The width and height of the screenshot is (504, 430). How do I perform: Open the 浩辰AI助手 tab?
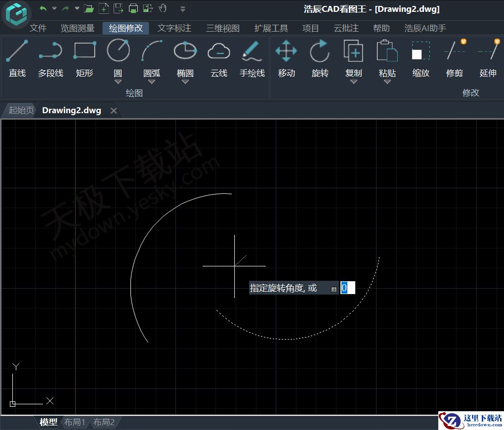coord(425,28)
